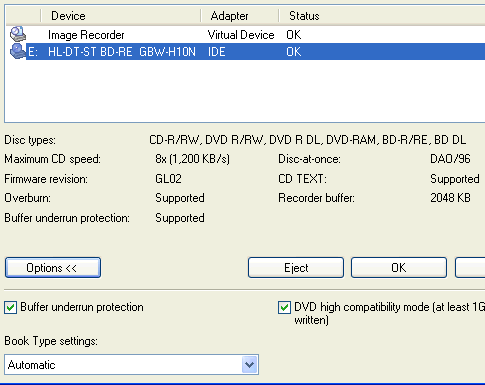Click the partially visible button after OK
The height and width of the screenshot is (385, 485).
pyautogui.click(x=470, y=268)
